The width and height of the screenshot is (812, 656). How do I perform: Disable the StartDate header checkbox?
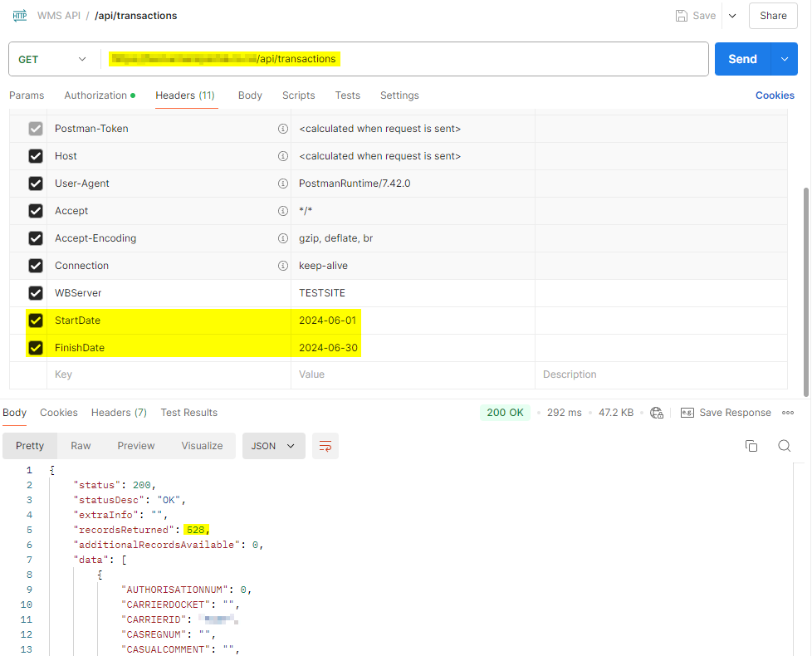pyautogui.click(x=36, y=321)
